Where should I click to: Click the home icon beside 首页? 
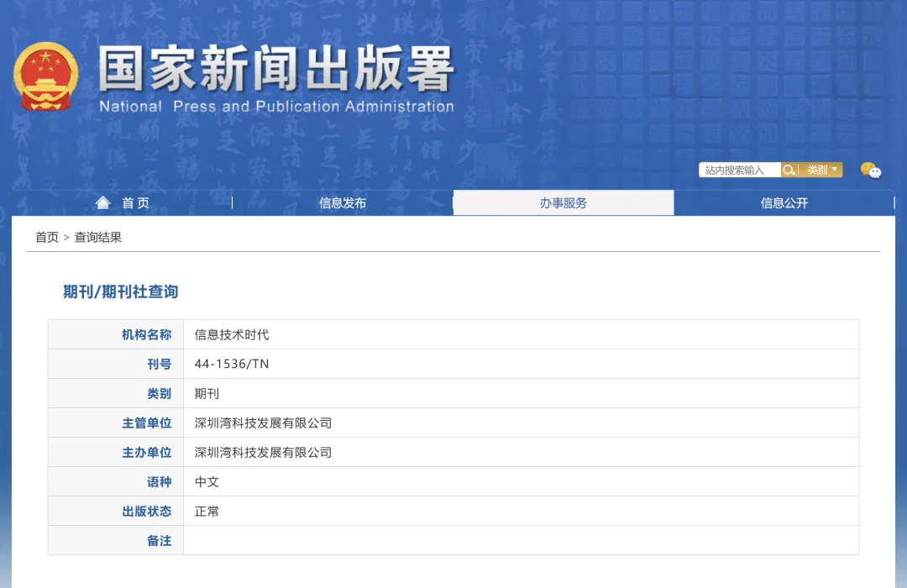point(102,202)
